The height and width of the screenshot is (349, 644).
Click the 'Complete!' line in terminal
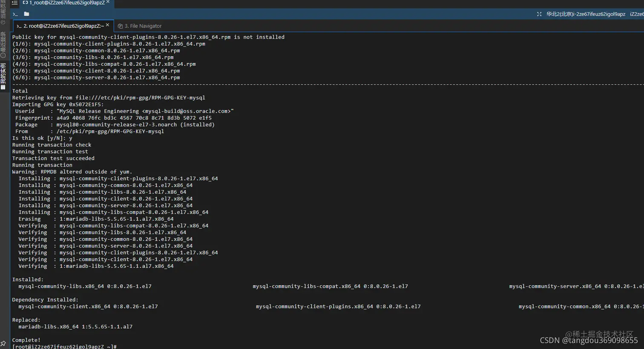[x=26, y=340]
